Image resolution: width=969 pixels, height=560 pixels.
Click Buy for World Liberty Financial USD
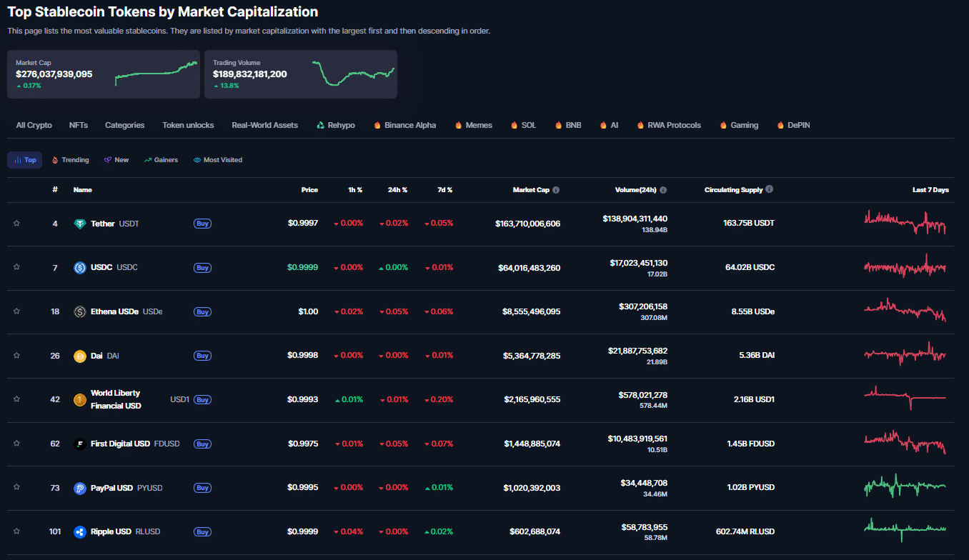coord(202,400)
